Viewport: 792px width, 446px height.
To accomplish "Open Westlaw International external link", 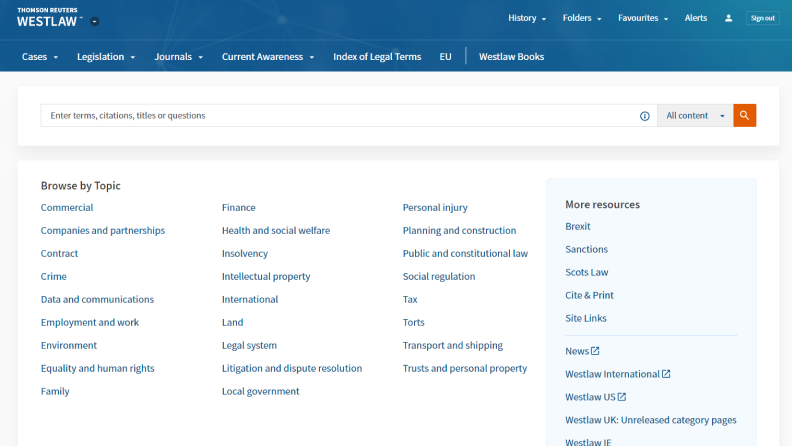I will 617,374.
